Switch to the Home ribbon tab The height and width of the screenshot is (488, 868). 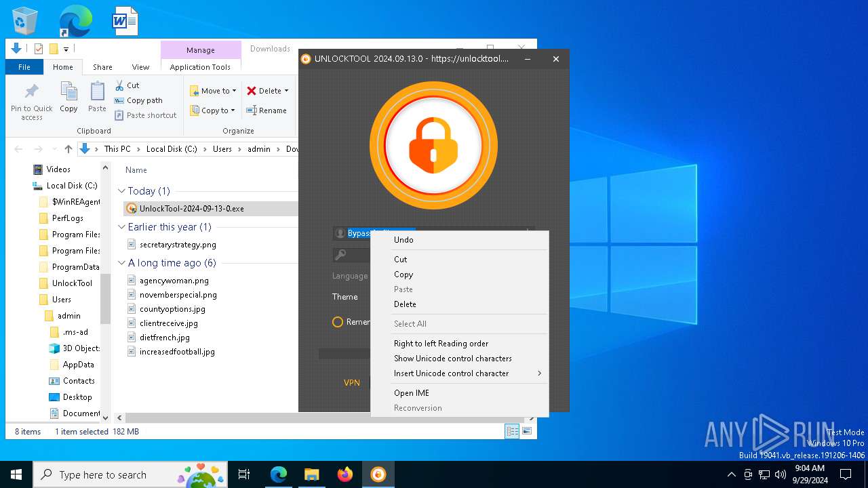pos(63,67)
